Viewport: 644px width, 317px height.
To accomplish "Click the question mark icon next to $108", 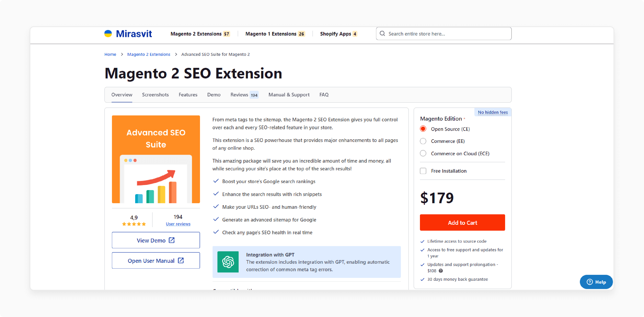I will click(x=441, y=271).
